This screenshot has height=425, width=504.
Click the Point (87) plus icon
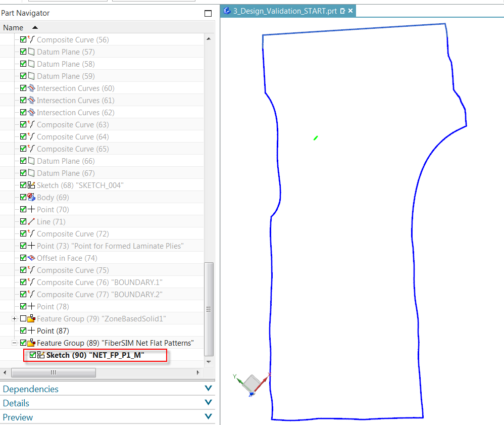(x=30, y=330)
